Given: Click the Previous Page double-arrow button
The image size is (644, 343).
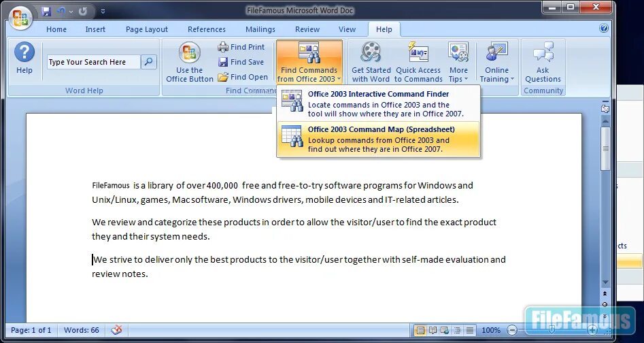Looking at the screenshot, I should [605, 294].
